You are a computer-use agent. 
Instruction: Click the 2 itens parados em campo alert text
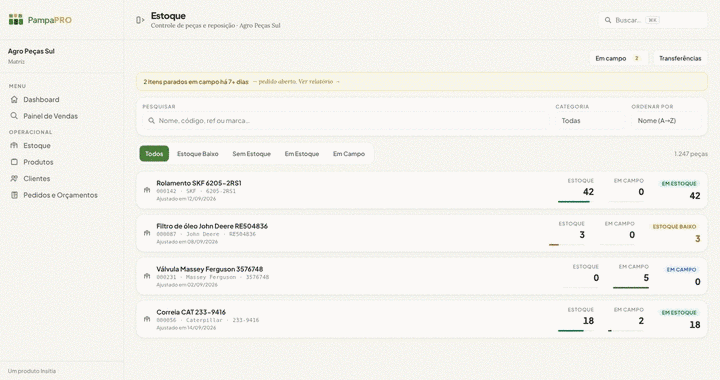pos(196,82)
